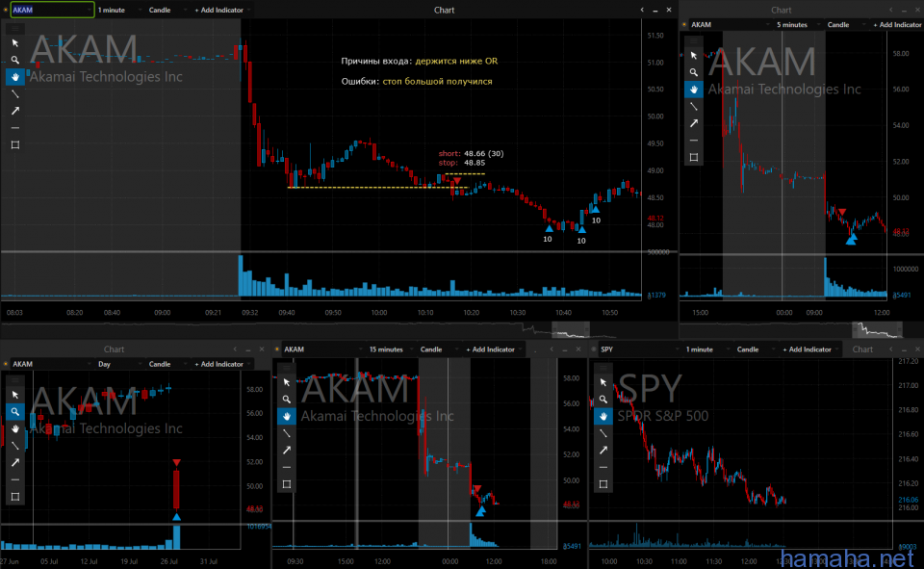Open the Candle dropdown in AKAM Day chart
Viewport: 924px width, 569px height.
coord(167,364)
